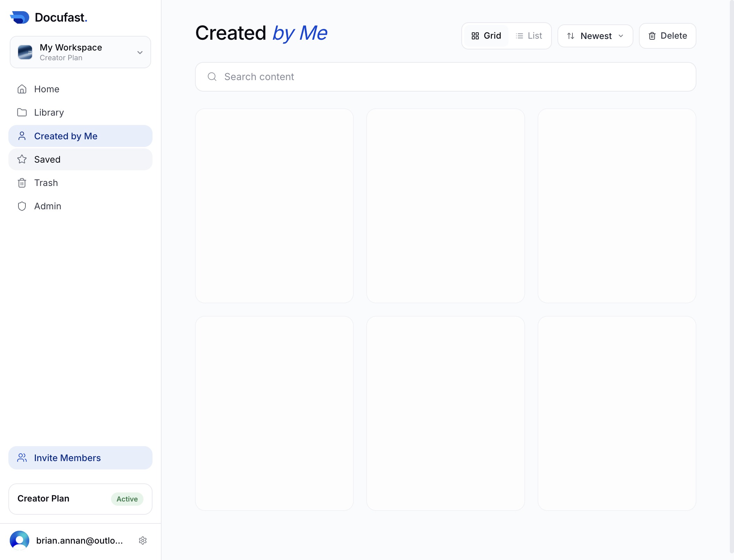
Task: Open the Admin section
Action: tap(80, 206)
